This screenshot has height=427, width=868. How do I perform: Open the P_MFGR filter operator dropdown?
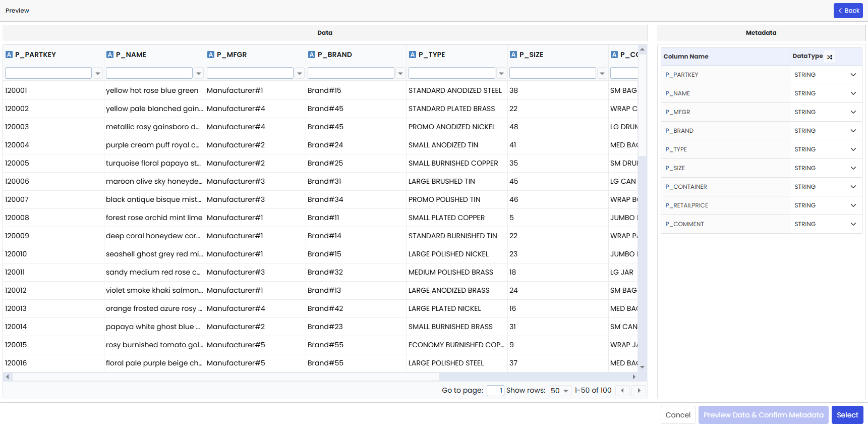point(300,73)
